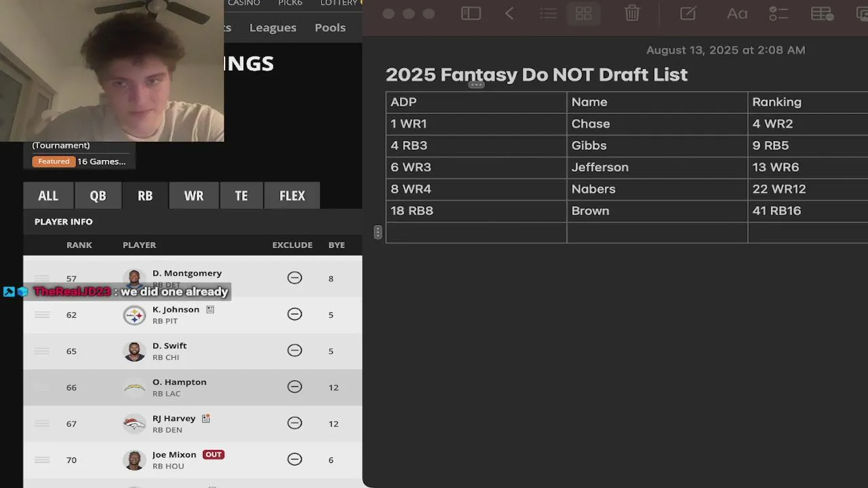This screenshot has width=868, height=488.
Task: Create a new note
Action: pos(688,14)
